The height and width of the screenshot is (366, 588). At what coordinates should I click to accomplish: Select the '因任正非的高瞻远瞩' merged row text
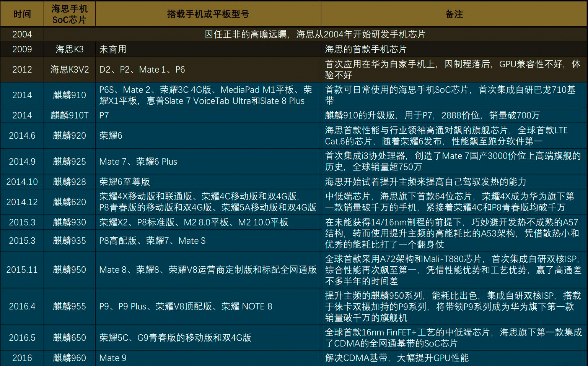point(315,34)
